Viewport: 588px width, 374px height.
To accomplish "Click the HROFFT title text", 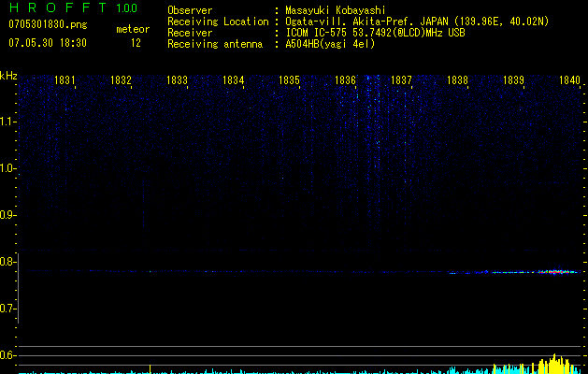I will coord(58,7).
